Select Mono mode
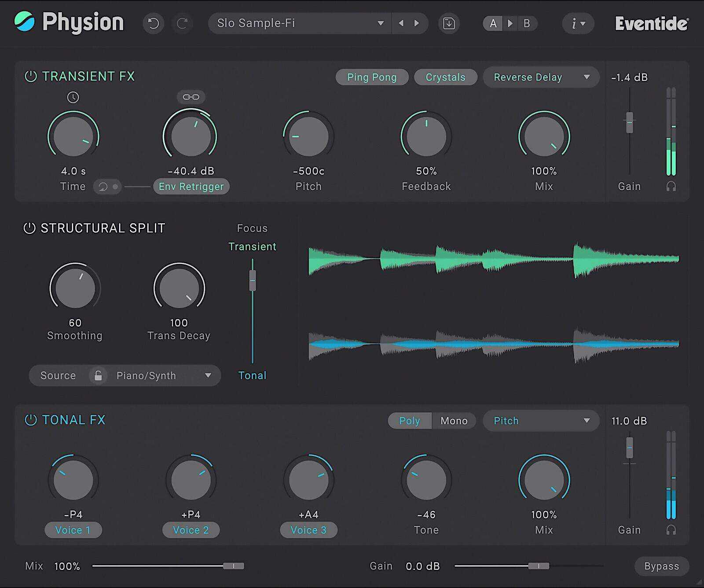The height and width of the screenshot is (588, 704). (x=454, y=421)
